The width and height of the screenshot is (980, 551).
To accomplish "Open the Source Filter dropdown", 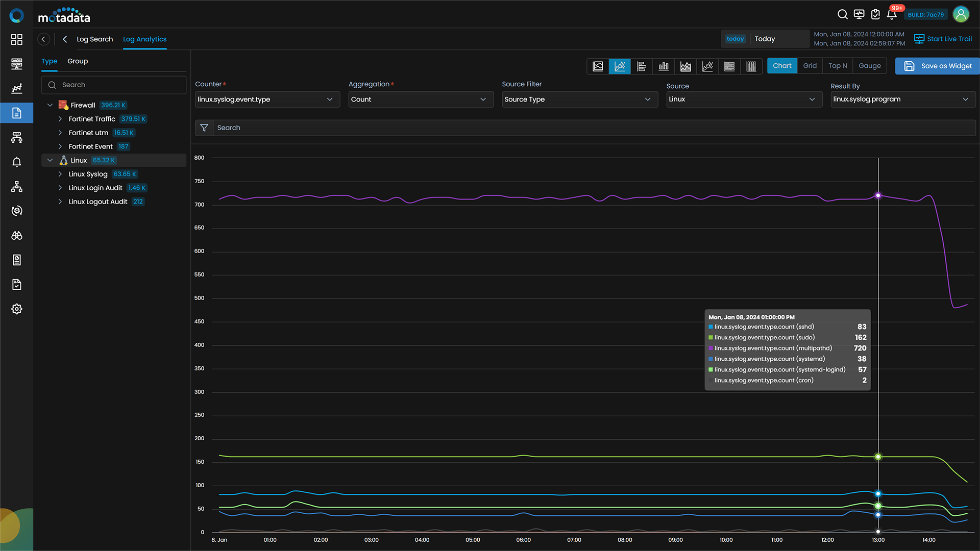I will pyautogui.click(x=579, y=99).
